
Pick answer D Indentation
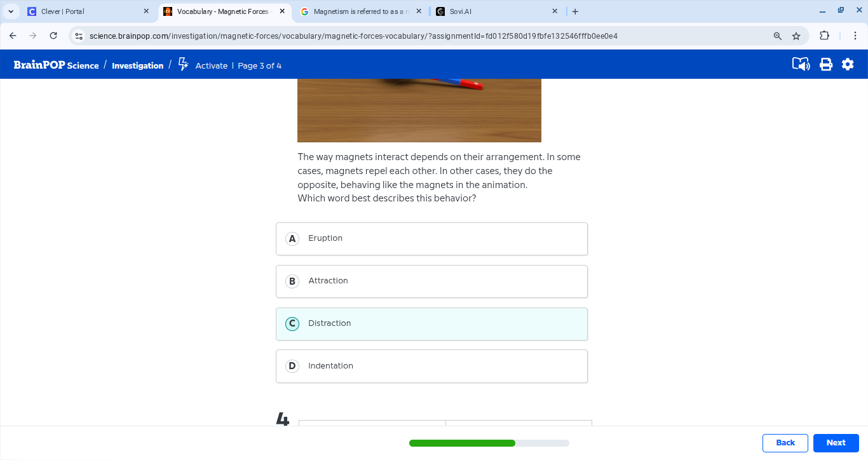click(431, 367)
